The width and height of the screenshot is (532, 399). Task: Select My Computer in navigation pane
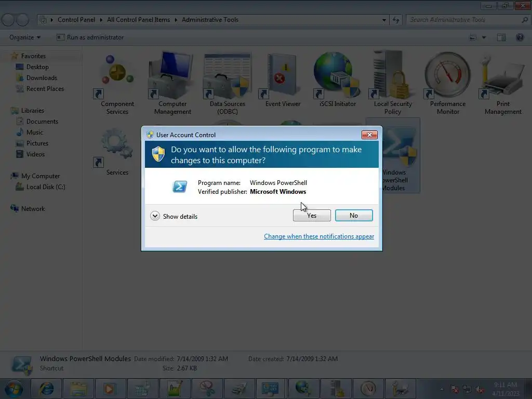tap(41, 176)
